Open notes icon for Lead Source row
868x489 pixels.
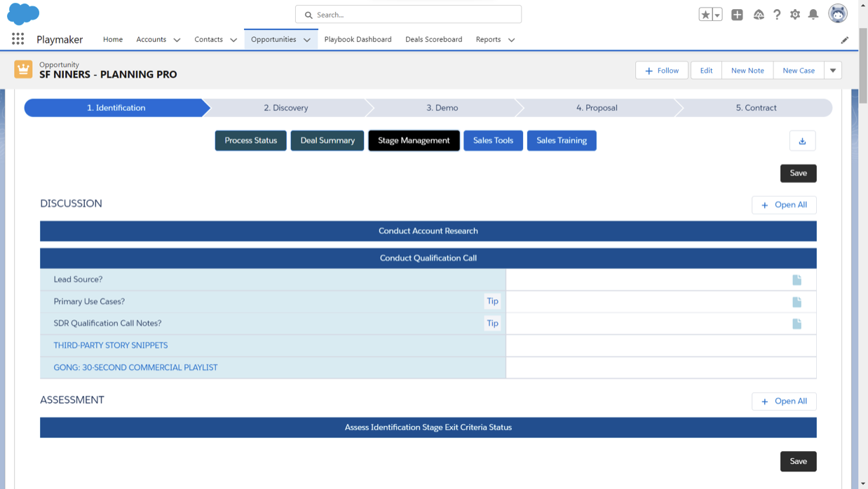(796, 280)
